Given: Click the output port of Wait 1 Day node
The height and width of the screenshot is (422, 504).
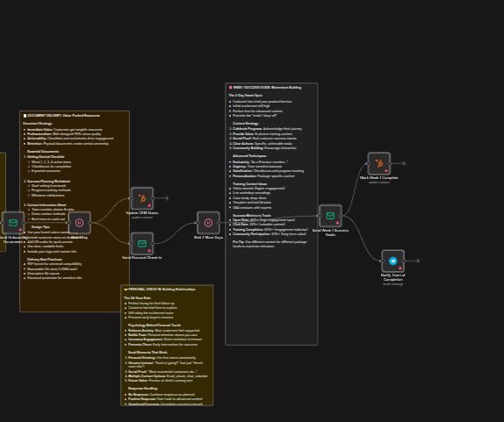Looking at the screenshot, I should (90, 223).
